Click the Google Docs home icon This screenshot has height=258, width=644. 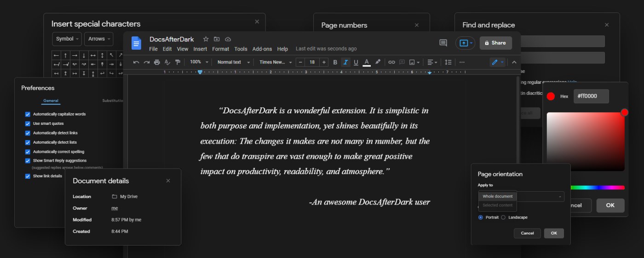click(136, 43)
